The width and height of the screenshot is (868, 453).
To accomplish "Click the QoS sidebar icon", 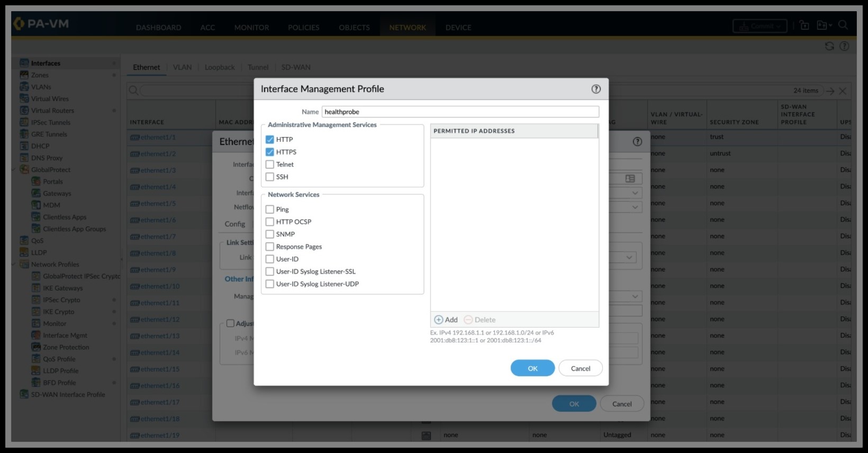I will tap(24, 240).
